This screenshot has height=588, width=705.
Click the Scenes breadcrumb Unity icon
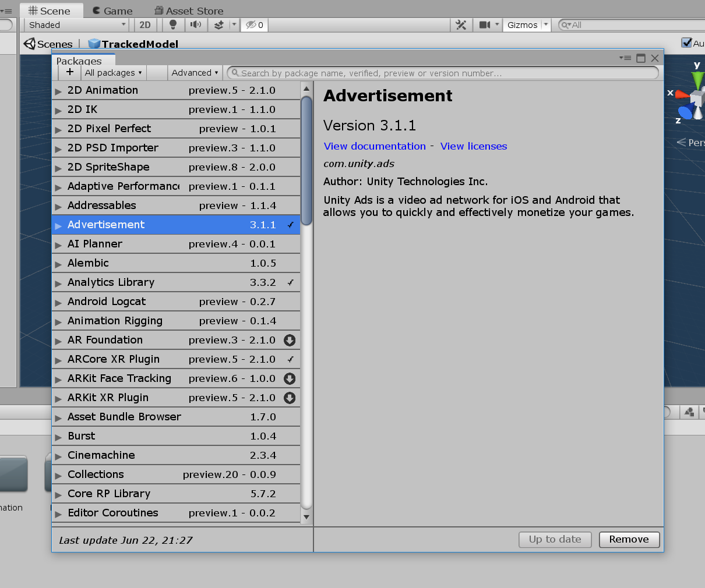tap(29, 44)
